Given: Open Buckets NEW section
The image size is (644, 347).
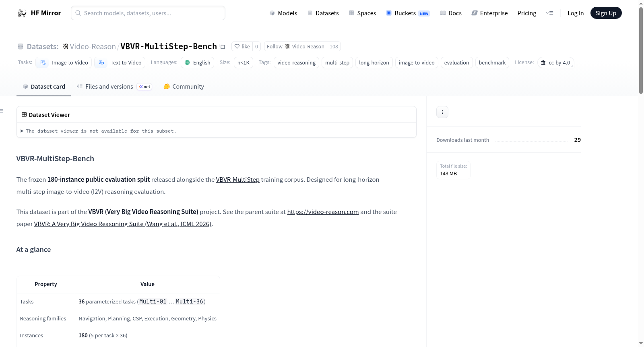Looking at the screenshot, I should click(x=408, y=13).
